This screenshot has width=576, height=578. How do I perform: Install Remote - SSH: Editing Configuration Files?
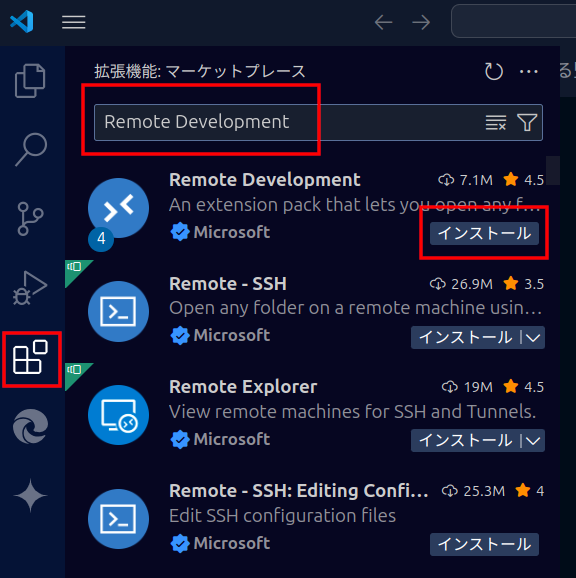(x=484, y=544)
